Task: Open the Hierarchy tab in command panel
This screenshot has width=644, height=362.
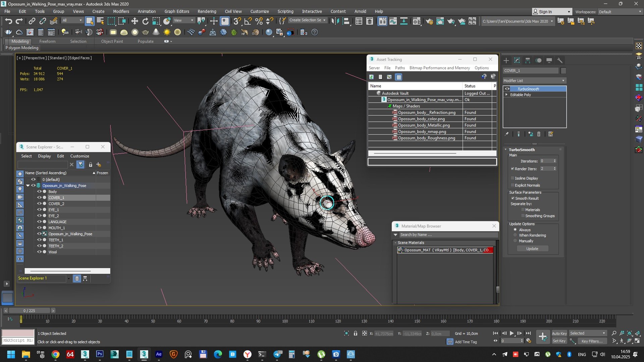Action: coord(528,60)
